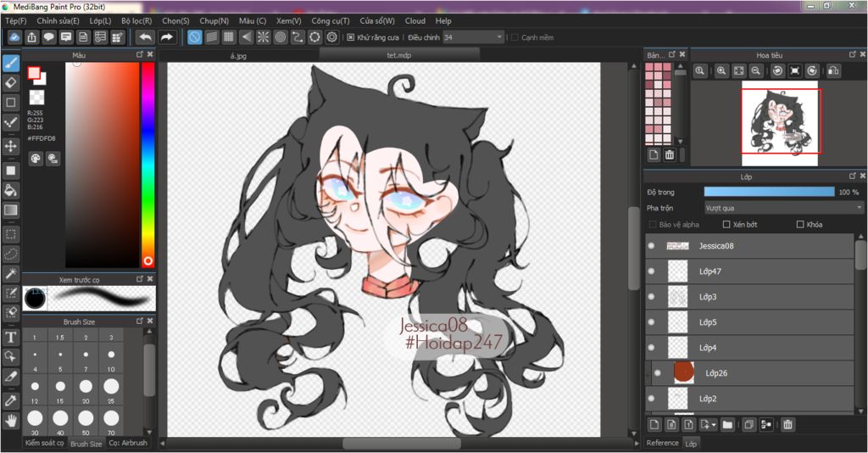Open the Bộ lọc(R) menu
The image size is (868, 453).
(x=136, y=21)
